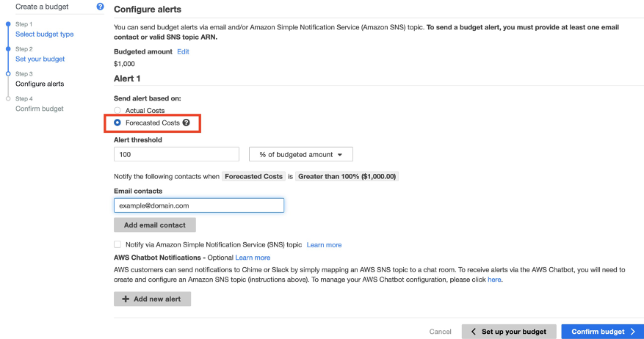Click the Add email contact button
Viewport: 644px width, 339px height.
pos(155,225)
